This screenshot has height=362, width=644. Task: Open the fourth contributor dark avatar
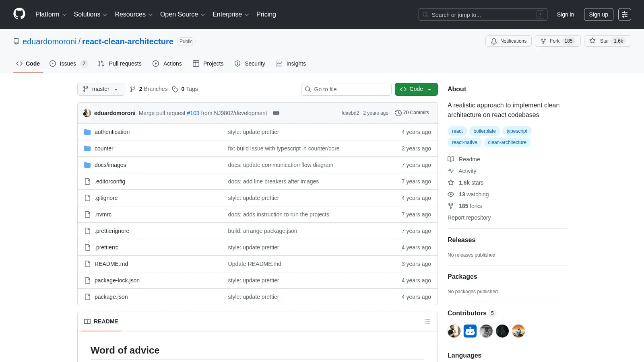[x=502, y=331]
